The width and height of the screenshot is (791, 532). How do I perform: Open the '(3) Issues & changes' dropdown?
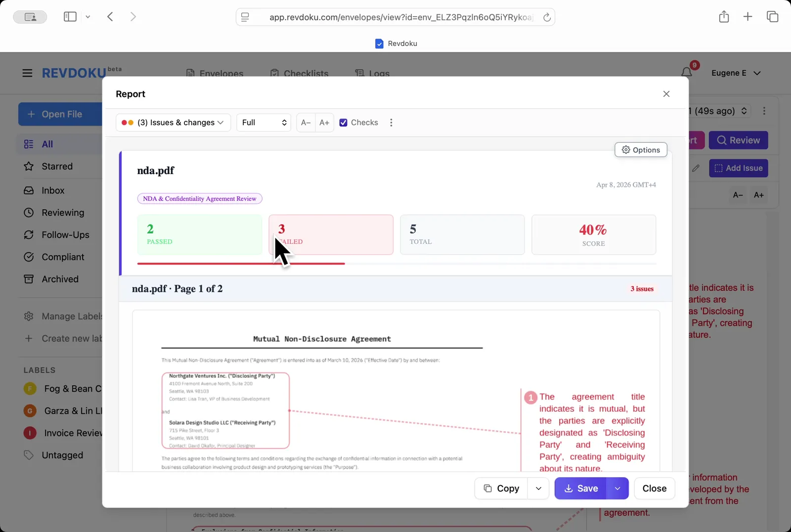[173, 122]
